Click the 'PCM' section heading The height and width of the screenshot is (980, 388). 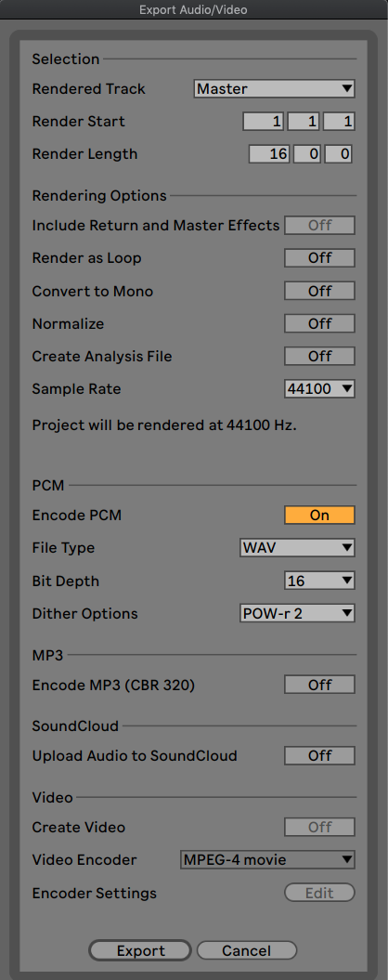[48, 484]
